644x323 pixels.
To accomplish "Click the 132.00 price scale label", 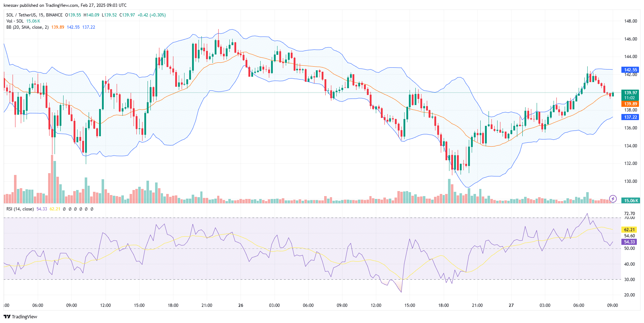I will (x=631, y=163).
